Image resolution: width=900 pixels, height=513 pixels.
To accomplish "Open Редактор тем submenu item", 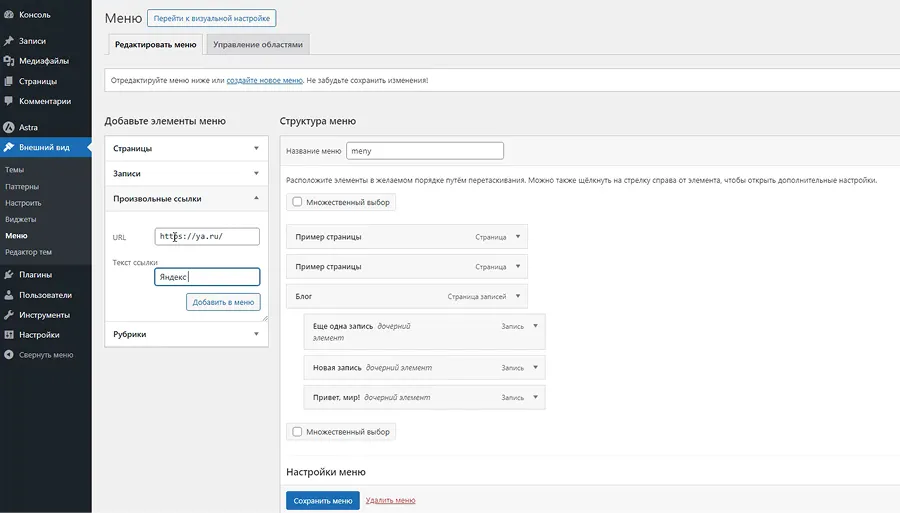I will [28, 252].
